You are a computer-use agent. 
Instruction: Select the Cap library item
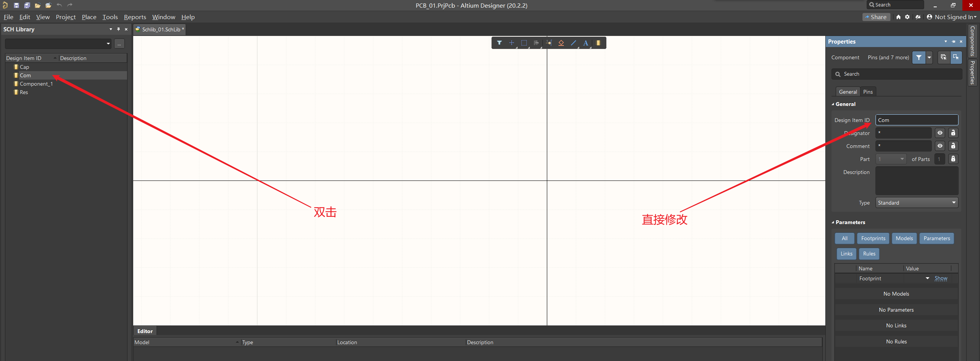[x=24, y=67]
